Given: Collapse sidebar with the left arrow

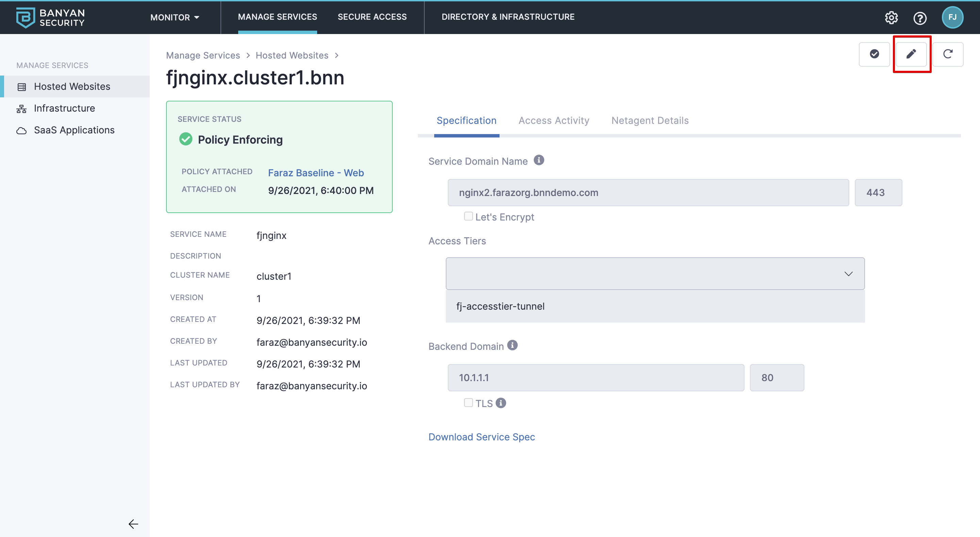Looking at the screenshot, I should click(x=133, y=524).
